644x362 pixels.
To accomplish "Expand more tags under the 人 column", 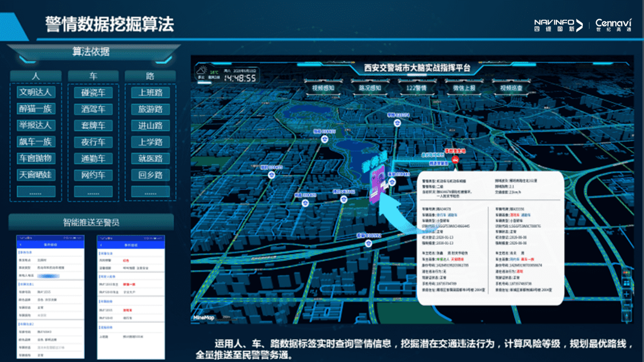I will (x=35, y=193).
